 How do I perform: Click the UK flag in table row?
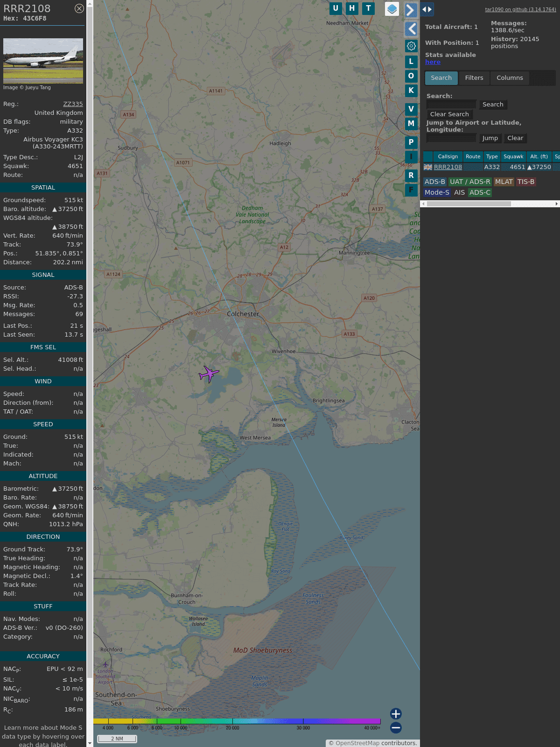point(428,167)
